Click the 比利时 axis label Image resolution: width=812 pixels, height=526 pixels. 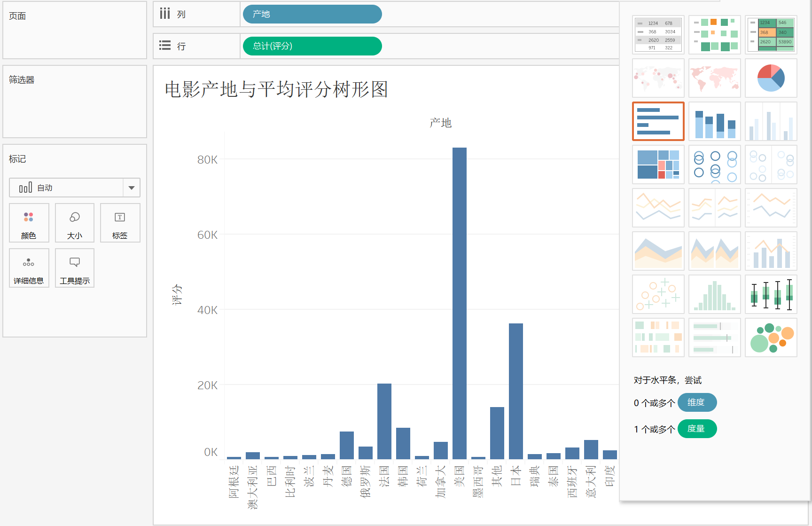coord(290,481)
